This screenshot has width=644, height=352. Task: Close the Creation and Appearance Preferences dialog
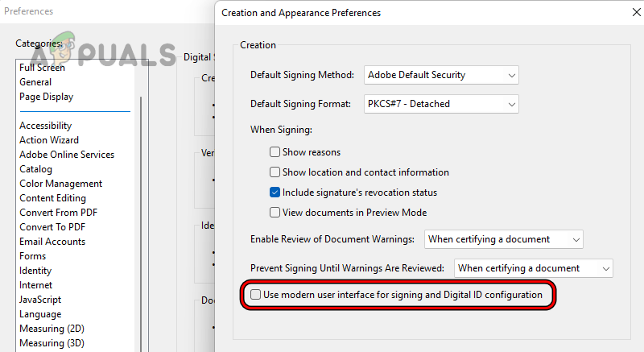pos(636,12)
